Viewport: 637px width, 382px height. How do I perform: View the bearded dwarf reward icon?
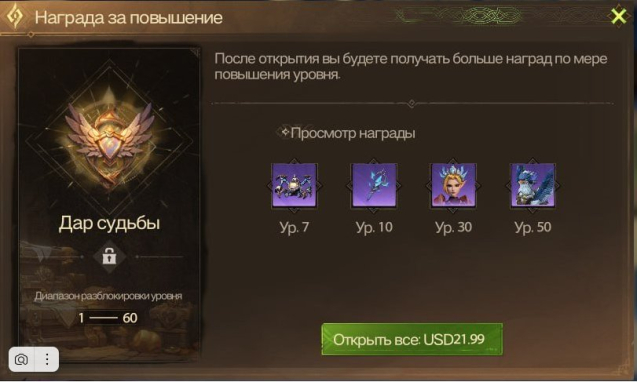(533, 186)
